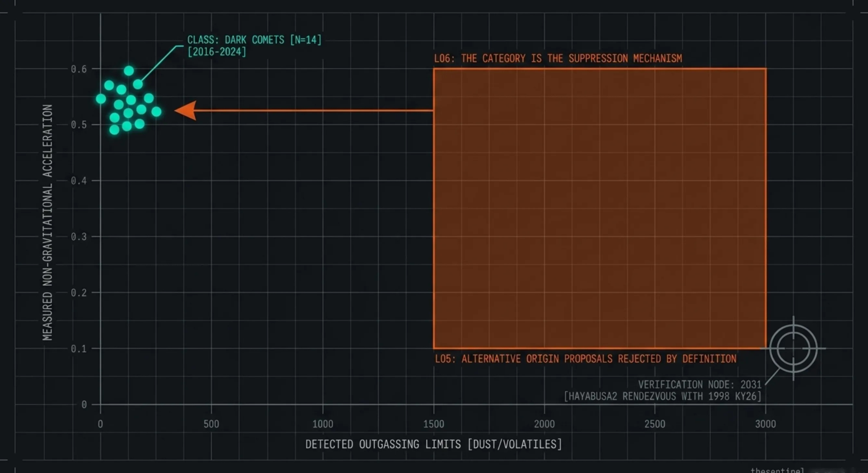Click the L05 alternative origin proposals caption
Viewport: 868px width, 473px height.
coord(585,359)
